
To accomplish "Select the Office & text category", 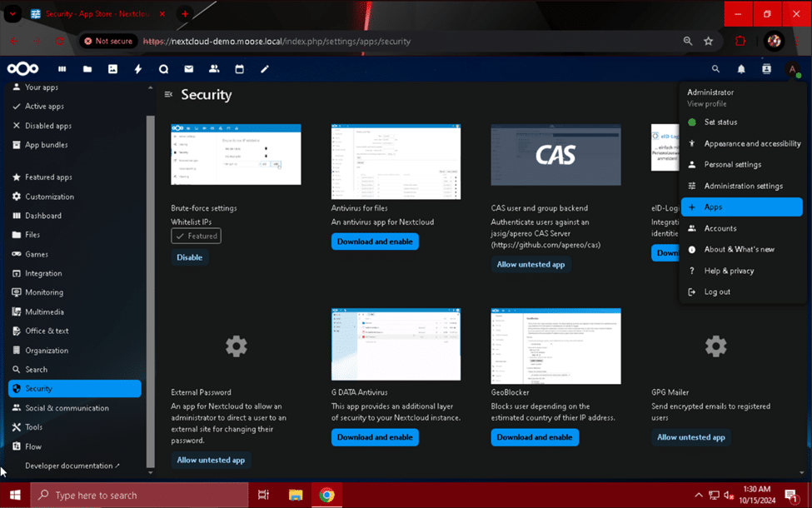I will tap(75, 331).
